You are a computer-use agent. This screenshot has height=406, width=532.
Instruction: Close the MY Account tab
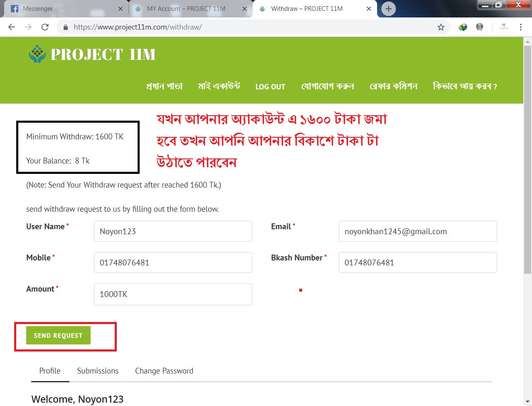244,9
